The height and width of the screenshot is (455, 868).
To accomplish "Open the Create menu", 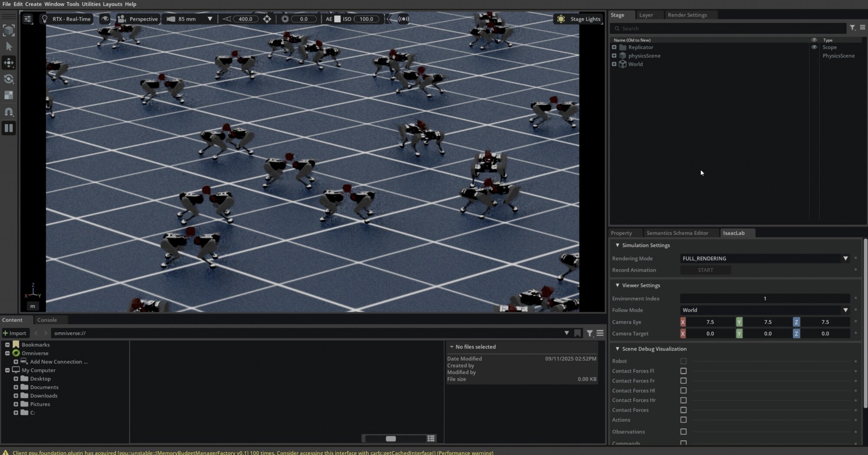I will click(33, 4).
